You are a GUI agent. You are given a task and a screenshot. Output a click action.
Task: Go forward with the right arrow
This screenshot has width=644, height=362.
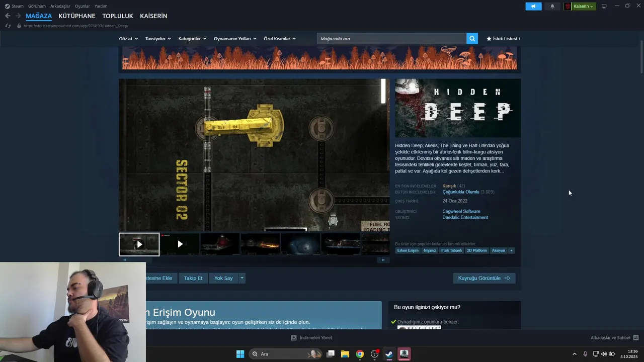coord(18,16)
